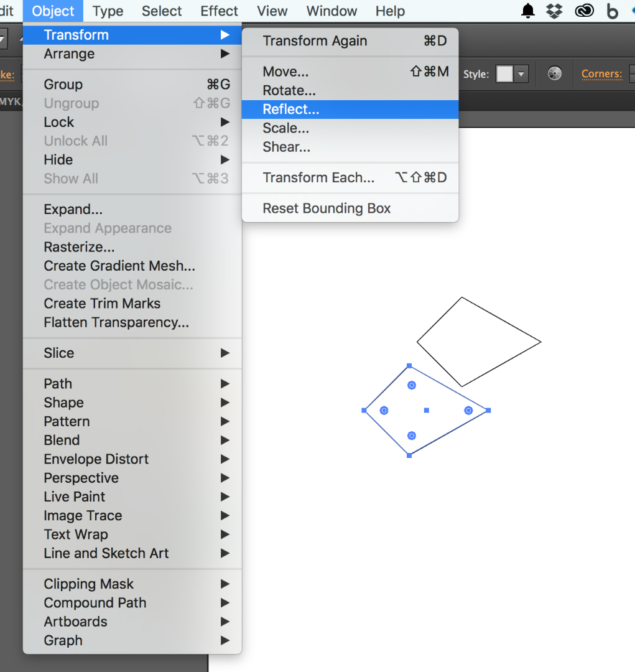The width and height of the screenshot is (635, 672).
Task: Click the left corner widget of selected shape
Action: pos(384,411)
